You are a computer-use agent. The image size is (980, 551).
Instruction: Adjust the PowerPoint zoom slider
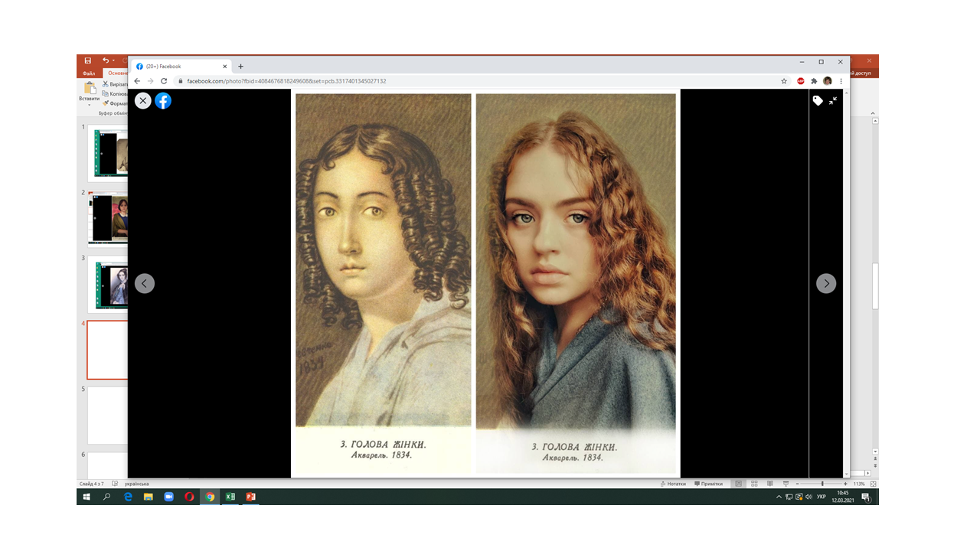coord(822,484)
